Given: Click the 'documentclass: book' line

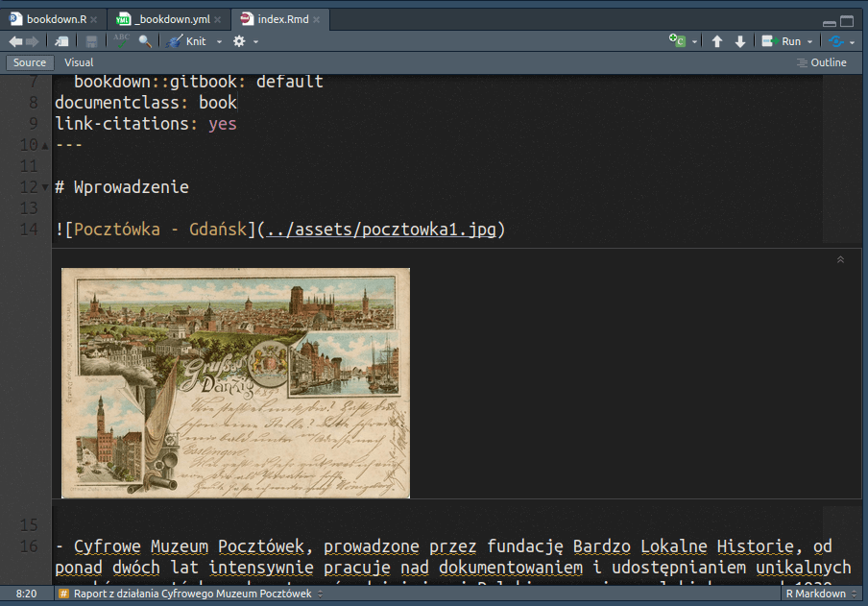Looking at the screenshot, I should pyautogui.click(x=146, y=103).
